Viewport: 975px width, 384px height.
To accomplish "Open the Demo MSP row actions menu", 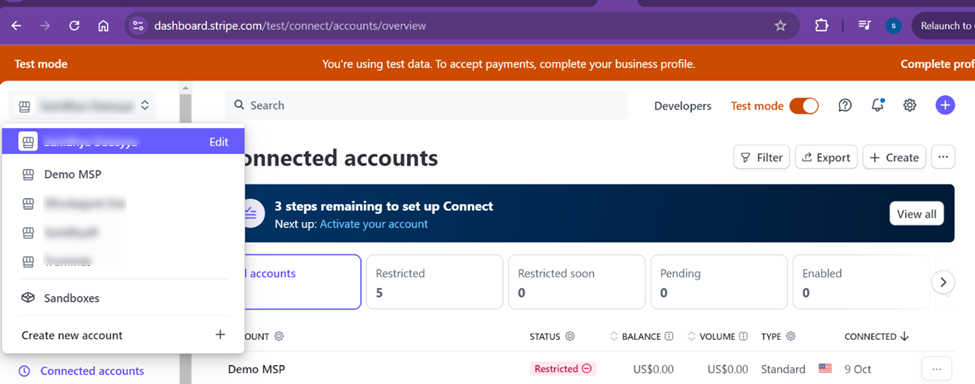I will coord(936,369).
